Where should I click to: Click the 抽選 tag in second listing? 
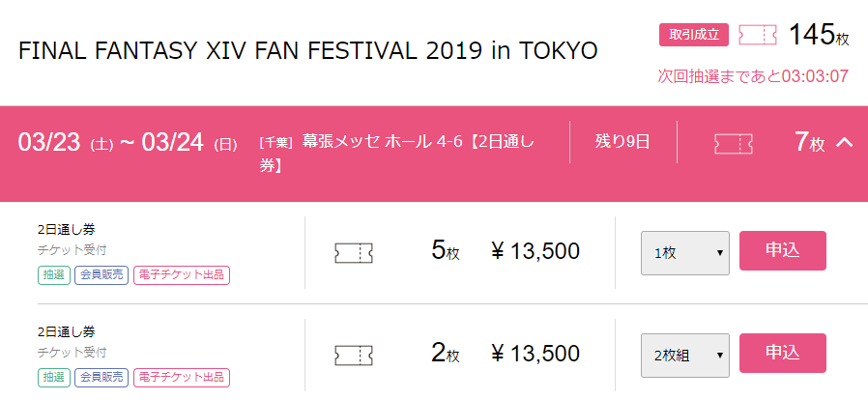53,376
